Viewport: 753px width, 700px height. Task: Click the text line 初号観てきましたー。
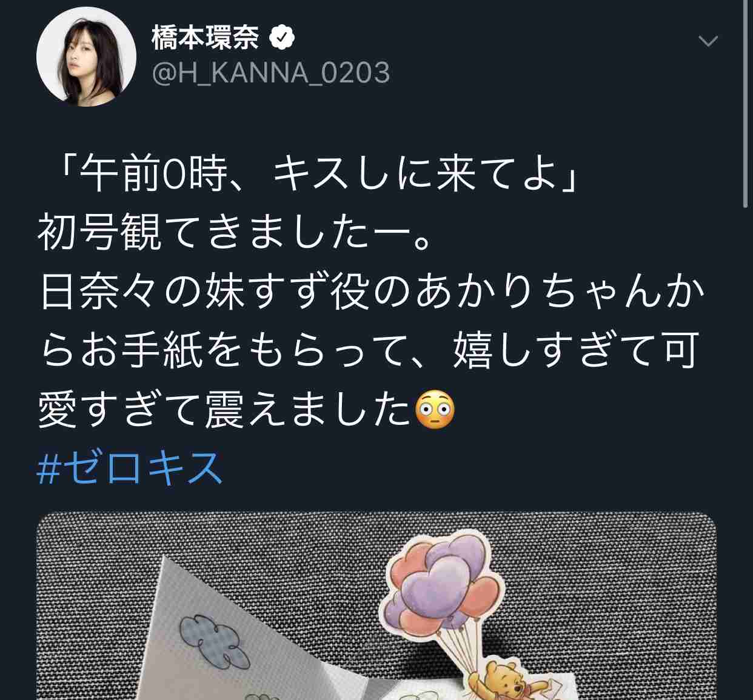pyautogui.click(x=236, y=234)
